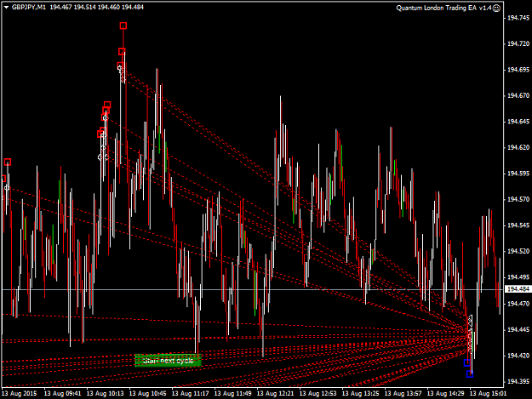The height and width of the screenshot is (399, 532).
Task: Click the 194.695 price axis label
Action: (x=518, y=70)
